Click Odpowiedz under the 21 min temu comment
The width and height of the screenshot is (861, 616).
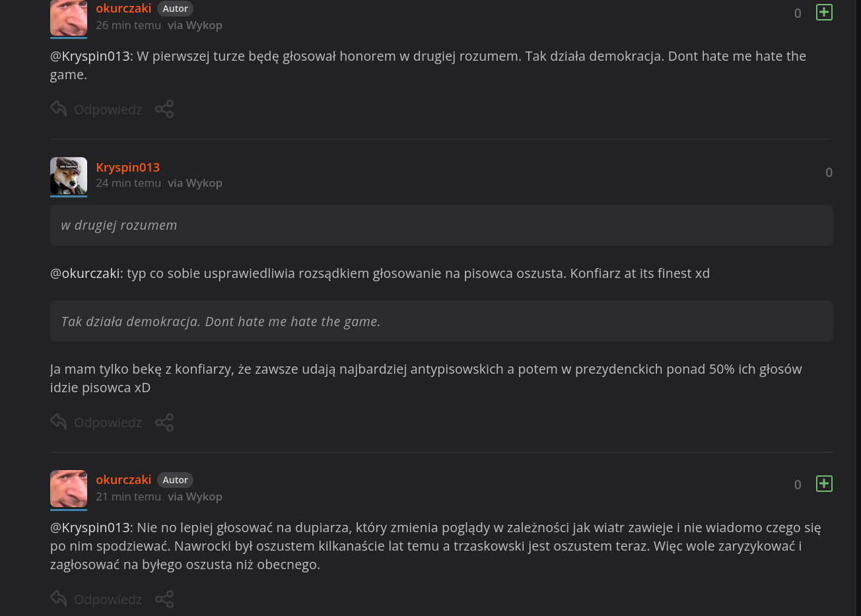[96, 599]
